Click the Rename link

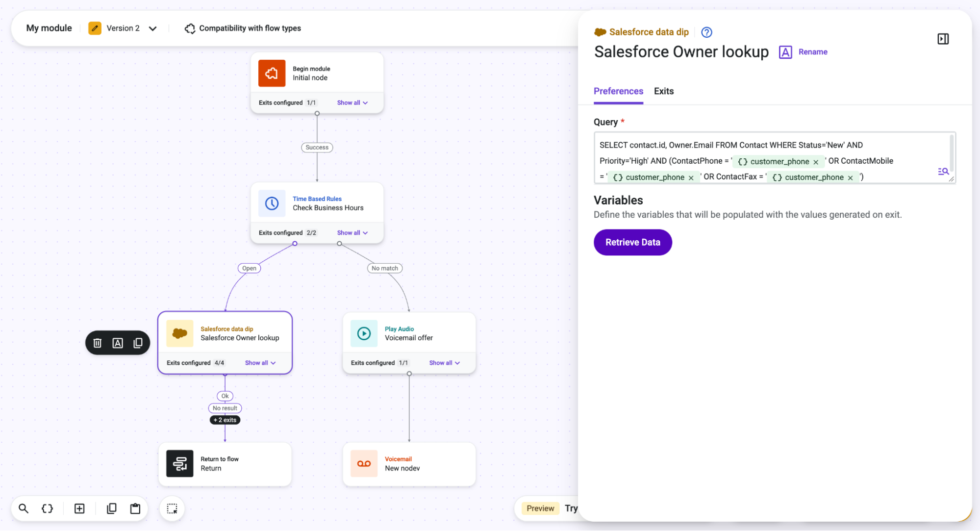(812, 52)
